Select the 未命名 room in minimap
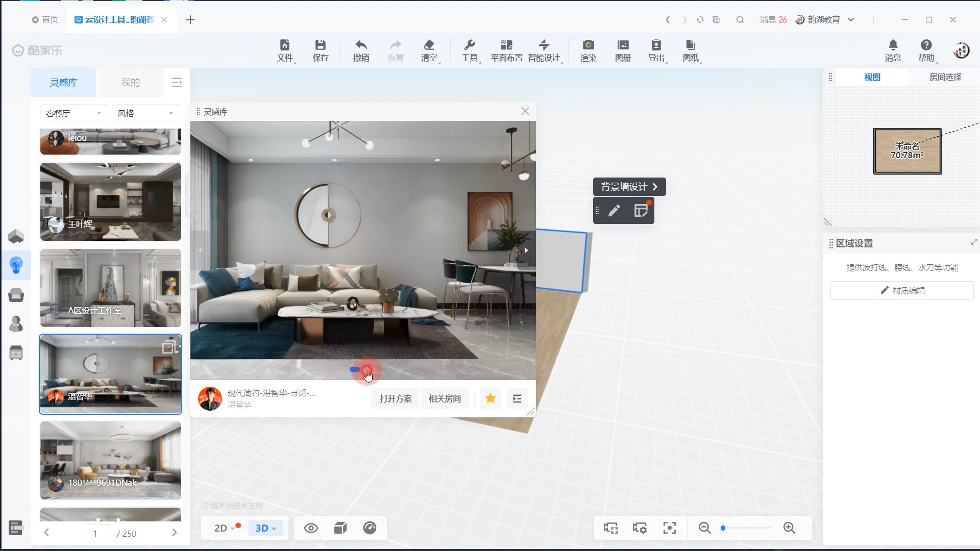 907,151
